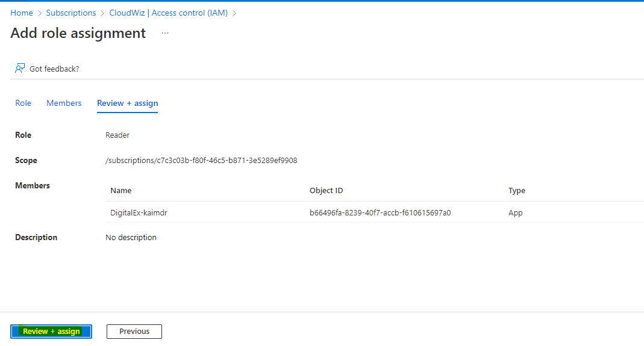Screen dimensions: 644x346
Task: Select the DigitalEx-kaimdr member name
Action: [139, 212]
